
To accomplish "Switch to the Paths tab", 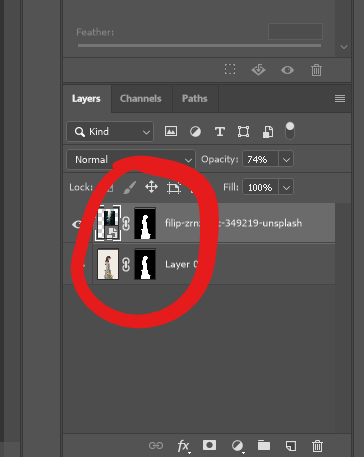I will click(195, 99).
